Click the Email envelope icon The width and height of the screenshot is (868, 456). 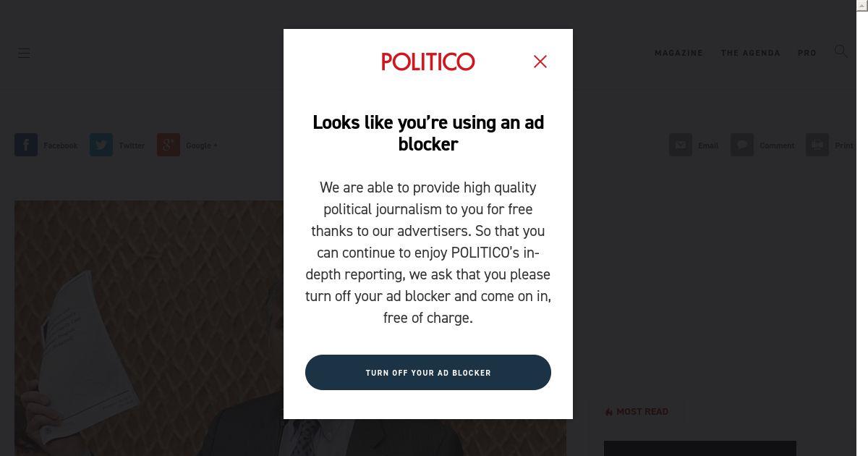(x=681, y=145)
